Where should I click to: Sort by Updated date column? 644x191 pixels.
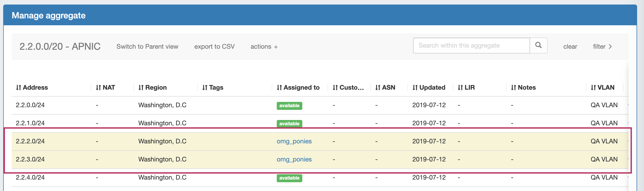pyautogui.click(x=429, y=88)
